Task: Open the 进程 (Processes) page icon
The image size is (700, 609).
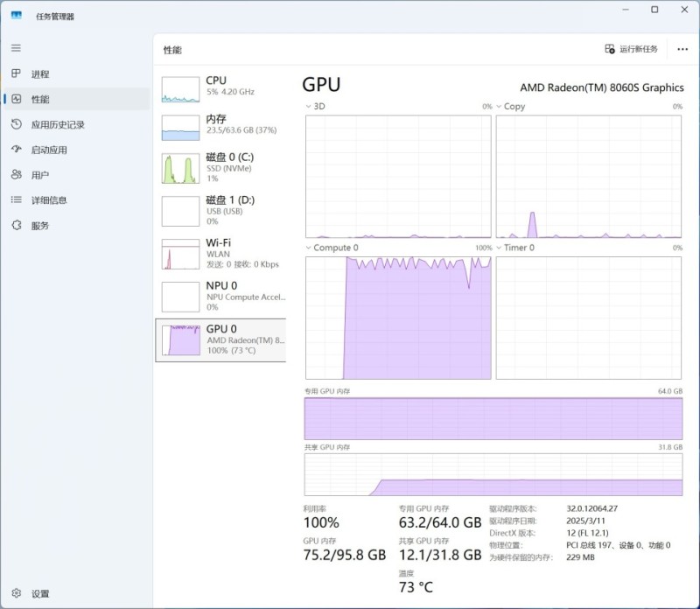Action: (x=16, y=74)
